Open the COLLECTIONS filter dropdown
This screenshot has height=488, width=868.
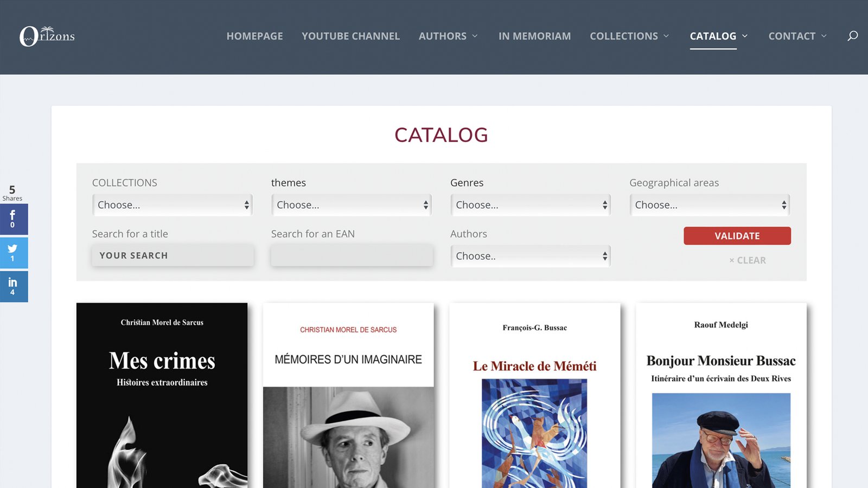tap(173, 205)
